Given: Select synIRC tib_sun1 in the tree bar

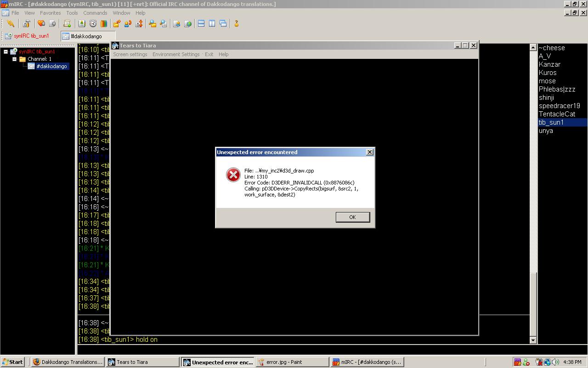Looking at the screenshot, I should click(37, 52).
